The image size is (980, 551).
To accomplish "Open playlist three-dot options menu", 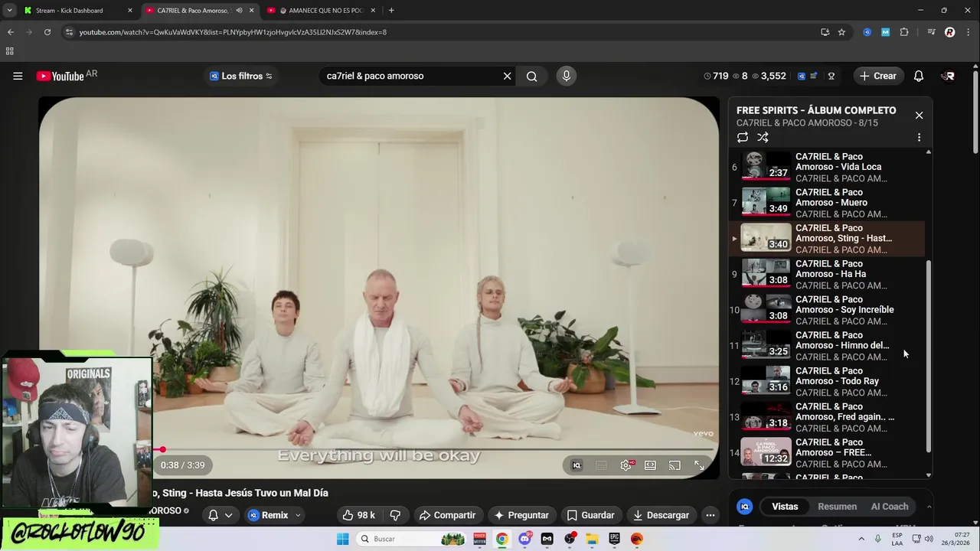I will (x=919, y=137).
